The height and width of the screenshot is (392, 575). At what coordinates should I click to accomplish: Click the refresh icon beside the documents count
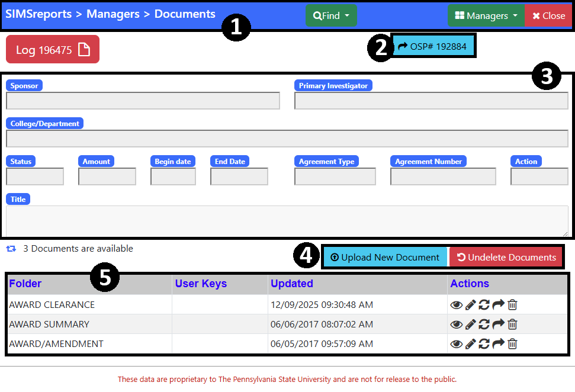tap(11, 249)
